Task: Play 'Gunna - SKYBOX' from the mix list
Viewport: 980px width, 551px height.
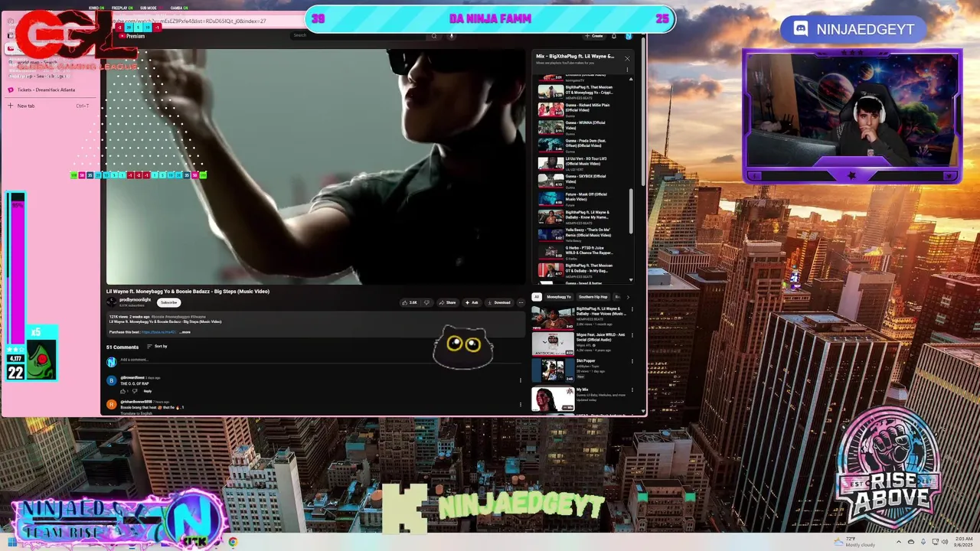Action: [x=583, y=181]
